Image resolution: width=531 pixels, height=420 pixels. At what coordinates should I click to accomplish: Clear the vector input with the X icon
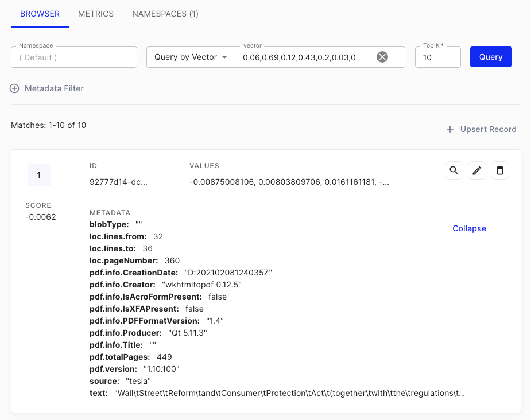pyautogui.click(x=382, y=57)
